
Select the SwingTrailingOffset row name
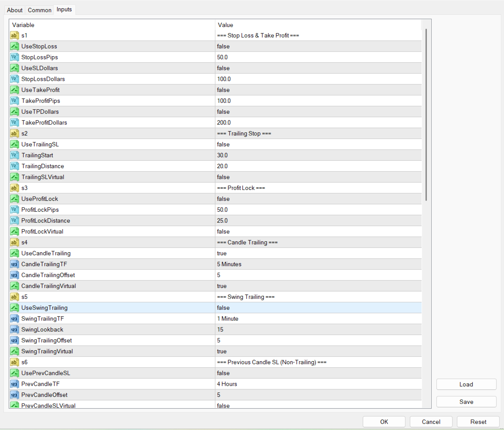pyautogui.click(x=47, y=340)
